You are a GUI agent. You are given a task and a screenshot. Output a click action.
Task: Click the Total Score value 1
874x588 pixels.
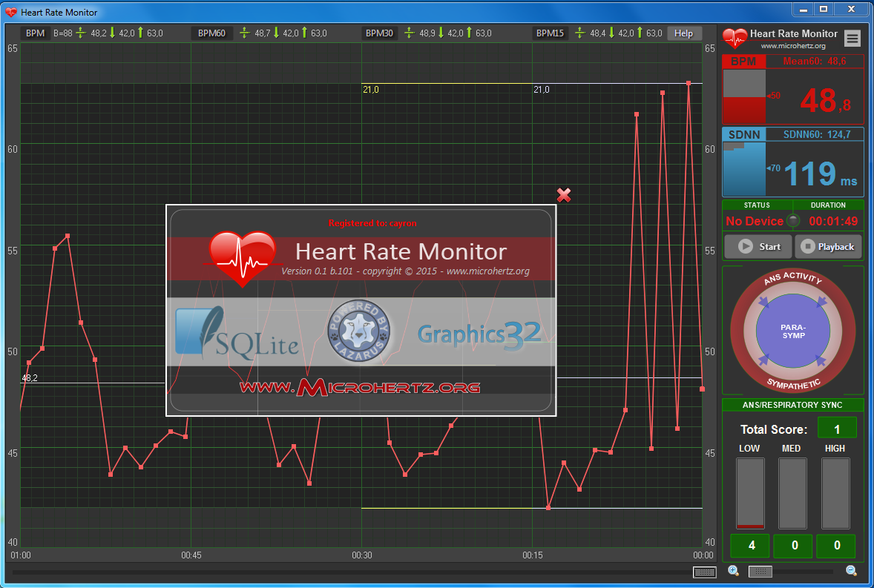[837, 429]
